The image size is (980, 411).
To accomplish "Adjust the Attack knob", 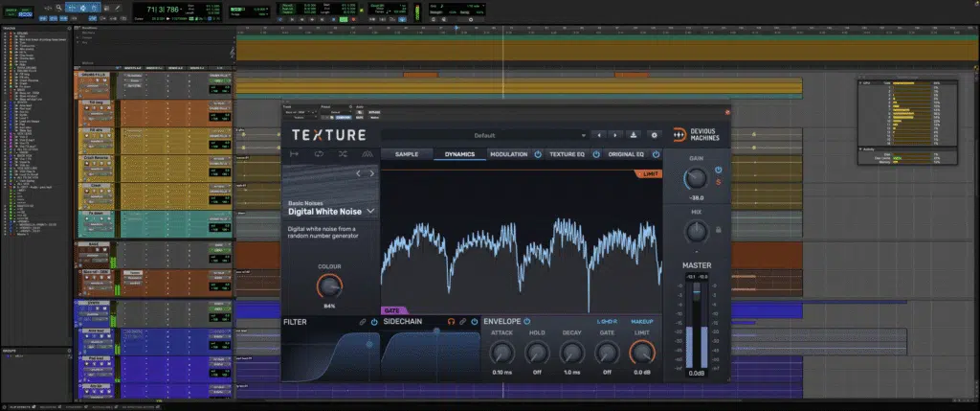I will point(501,353).
